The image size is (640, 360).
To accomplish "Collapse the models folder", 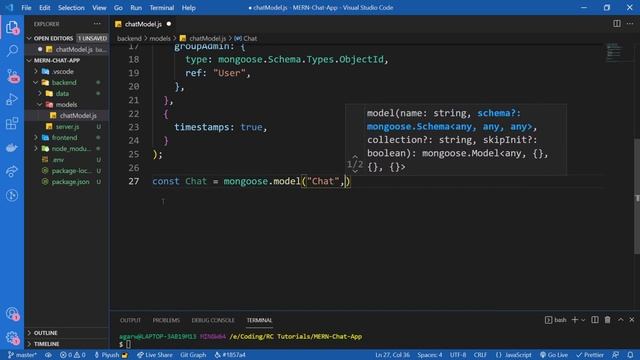I will [x=67, y=104].
